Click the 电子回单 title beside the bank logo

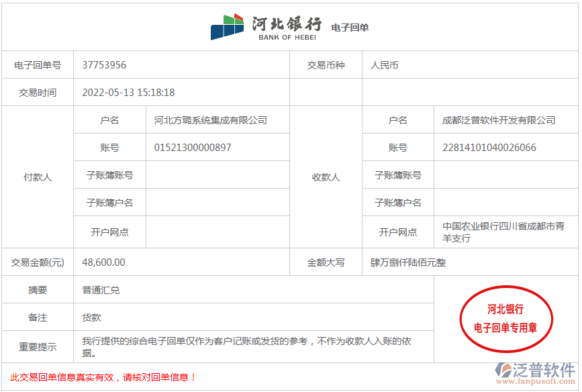pyautogui.click(x=350, y=28)
